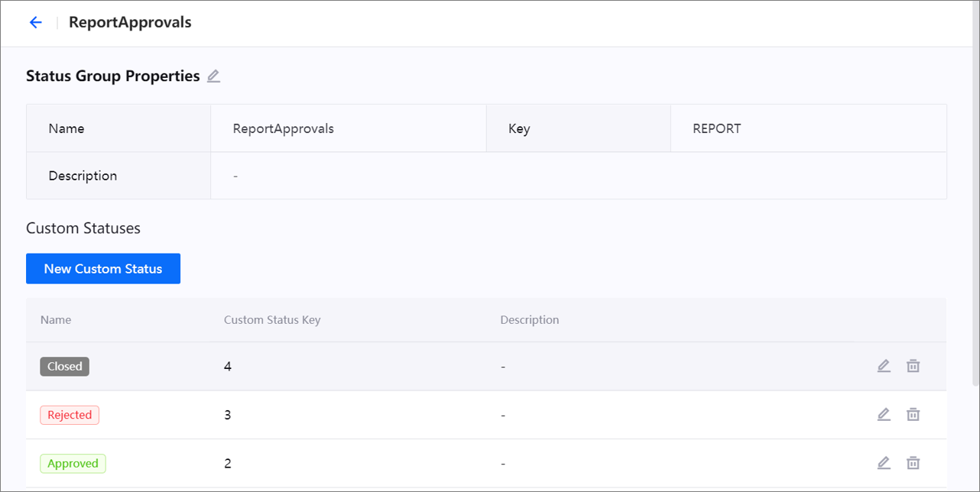Delete the Rejected custom status
The width and height of the screenshot is (980, 492).
pyautogui.click(x=913, y=415)
